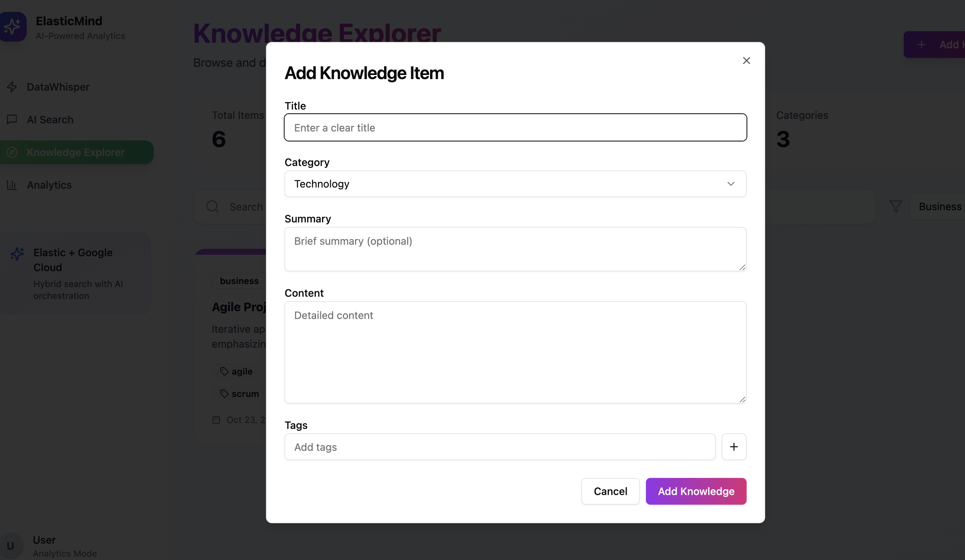Go to Analytics in sidebar
965x560 pixels.
click(49, 185)
